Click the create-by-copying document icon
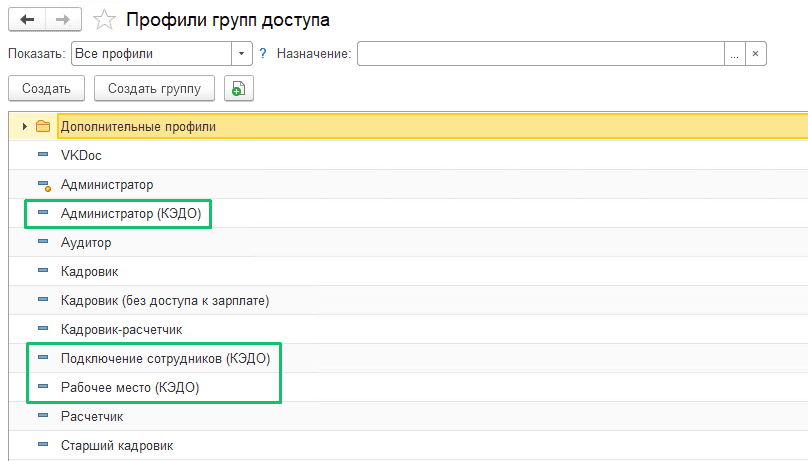The image size is (808, 461). point(239,88)
